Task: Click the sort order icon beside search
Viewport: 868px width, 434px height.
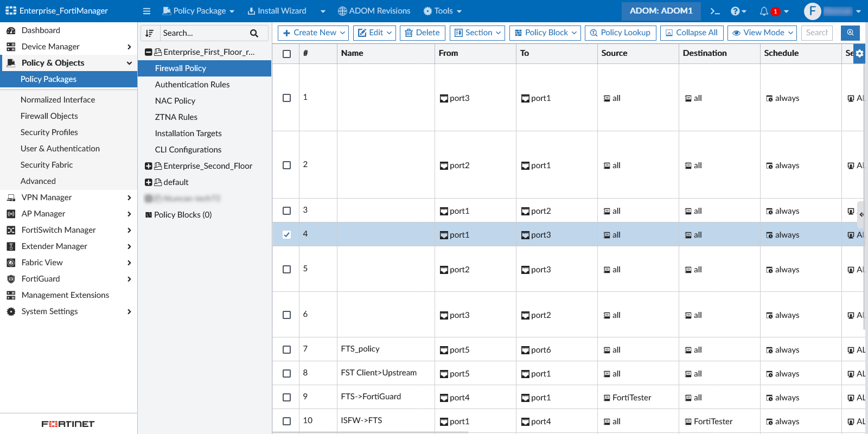Action: click(150, 33)
